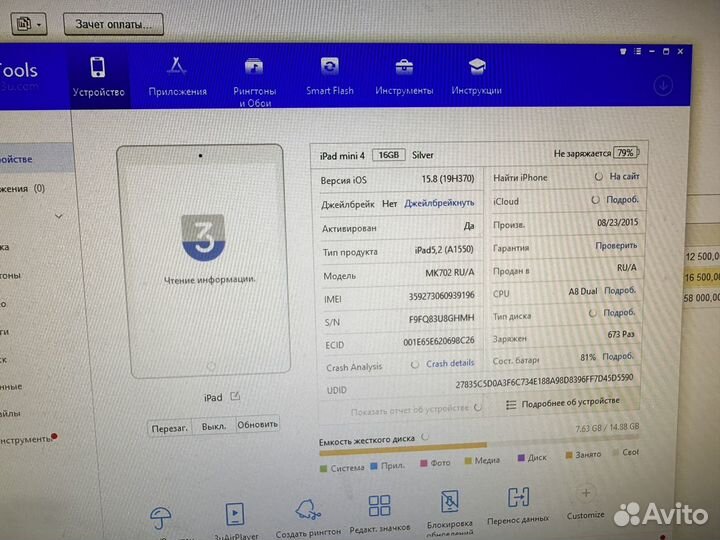Click the Обновить refresh button
The height and width of the screenshot is (540, 720).
point(257,424)
